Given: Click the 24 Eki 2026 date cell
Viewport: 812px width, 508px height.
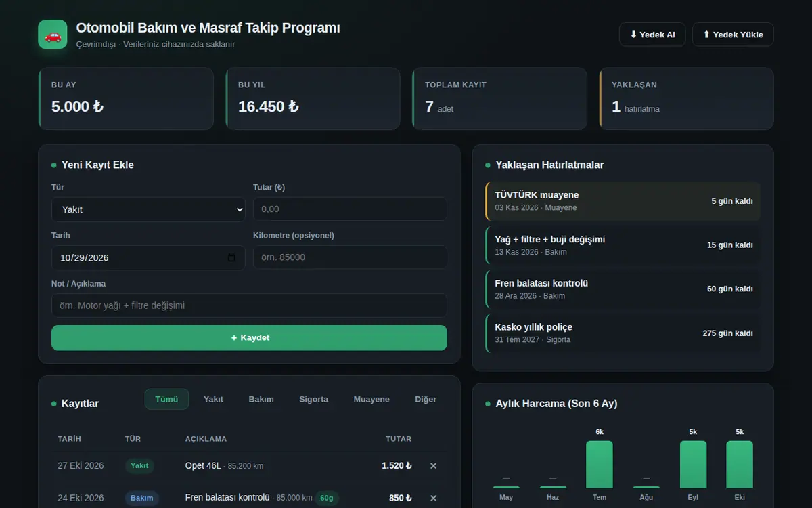Looking at the screenshot, I should pyautogui.click(x=81, y=498).
